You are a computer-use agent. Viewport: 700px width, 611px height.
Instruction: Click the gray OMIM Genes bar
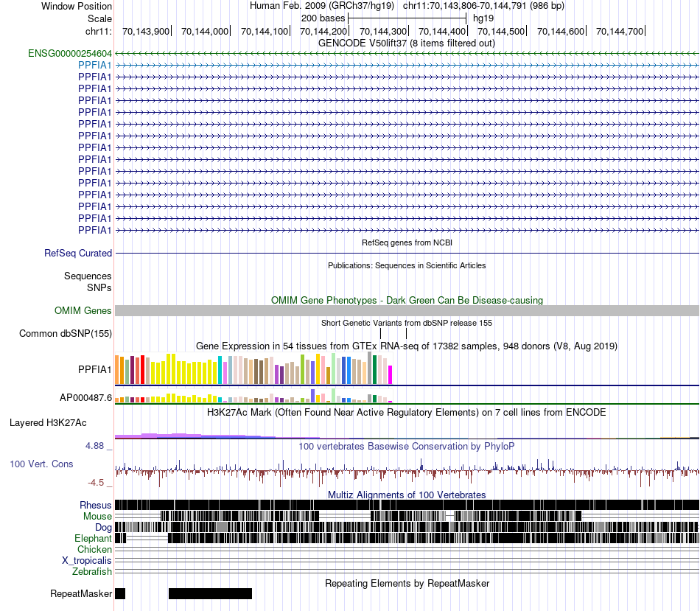(x=407, y=311)
